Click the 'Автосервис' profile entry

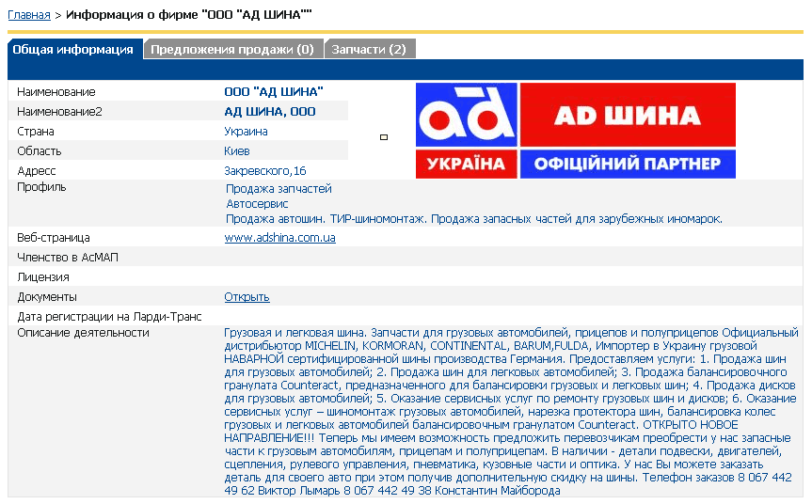pyautogui.click(x=257, y=203)
